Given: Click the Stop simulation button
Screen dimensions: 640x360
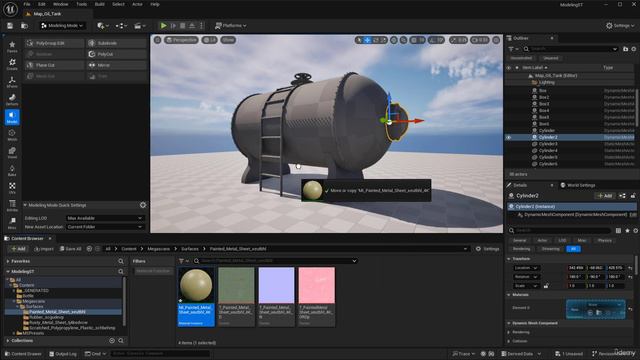Looking at the screenshot, I should (182, 26).
